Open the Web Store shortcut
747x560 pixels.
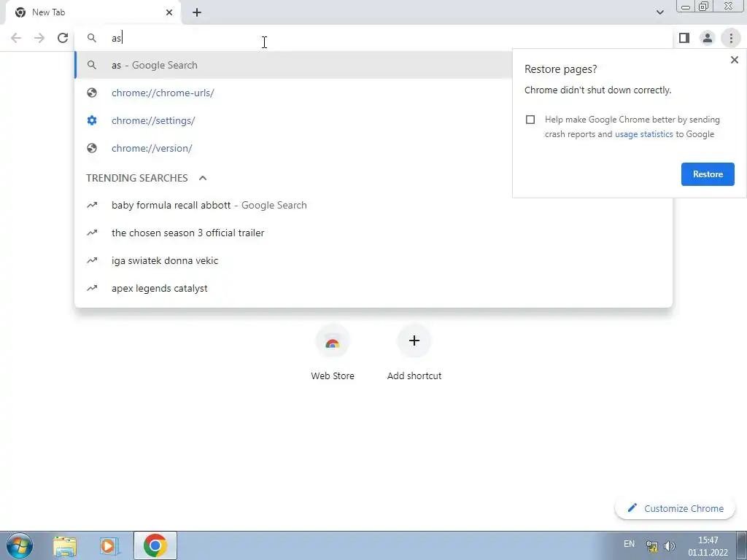tap(333, 353)
